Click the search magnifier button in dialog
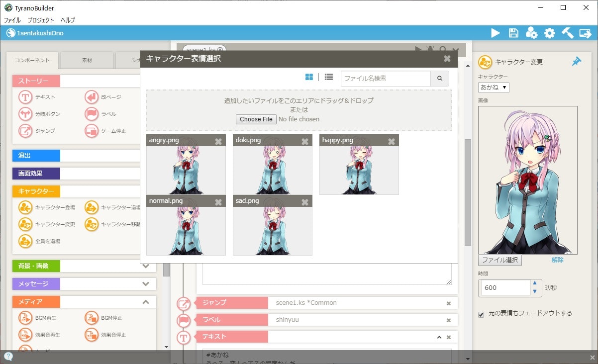The height and width of the screenshot is (364, 598). coord(439,79)
